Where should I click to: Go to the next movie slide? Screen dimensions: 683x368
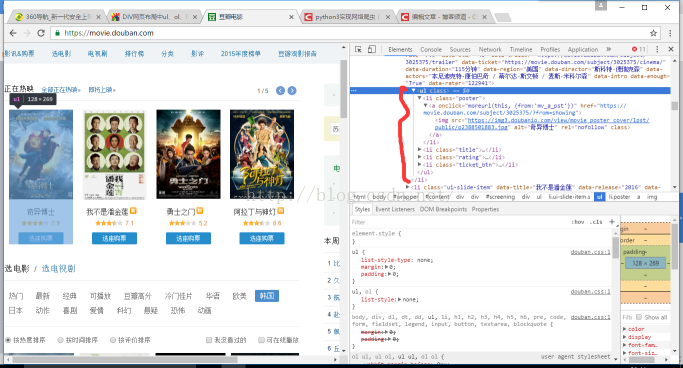click(x=292, y=91)
